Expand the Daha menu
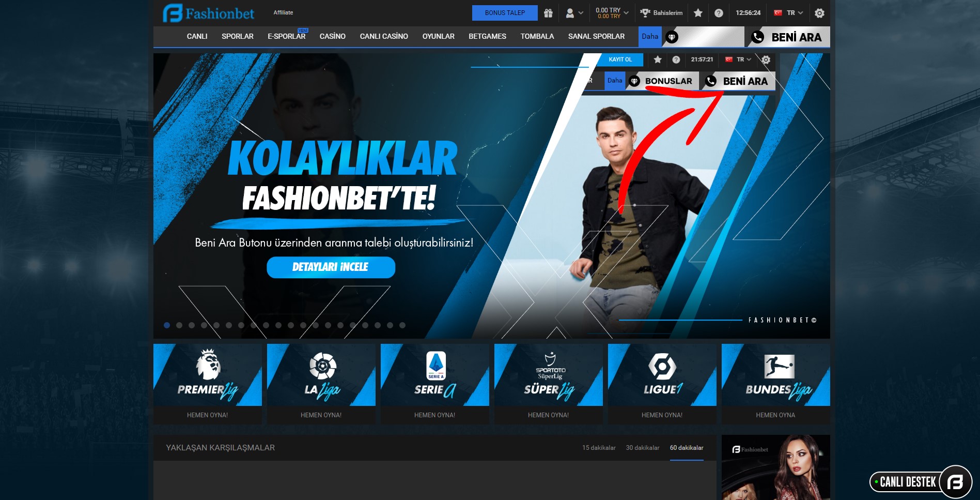980x500 pixels. [x=650, y=37]
